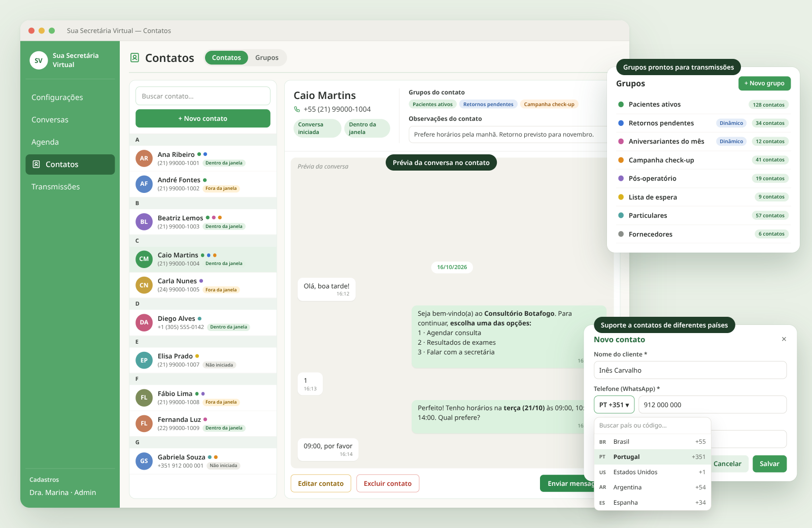Pick Espanha +34 from country list
The width and height of the screenshot is (812, 528).
[652, 503]
